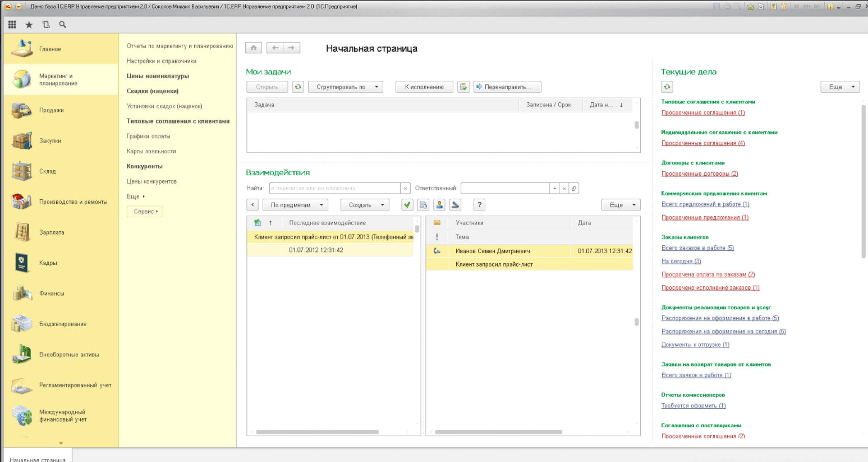Select Цены номенклатуры in the submenu
This screenshot has width=868, height=462.
158,76
